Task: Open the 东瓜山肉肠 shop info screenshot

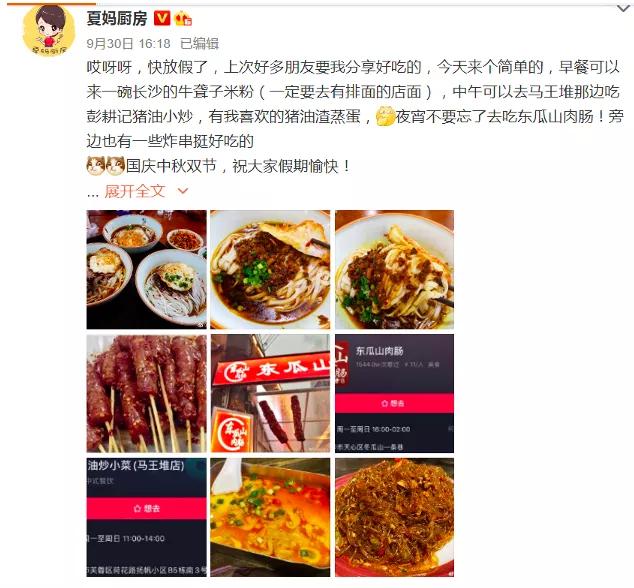Action: pyautogui.click(x=394, y=393)
